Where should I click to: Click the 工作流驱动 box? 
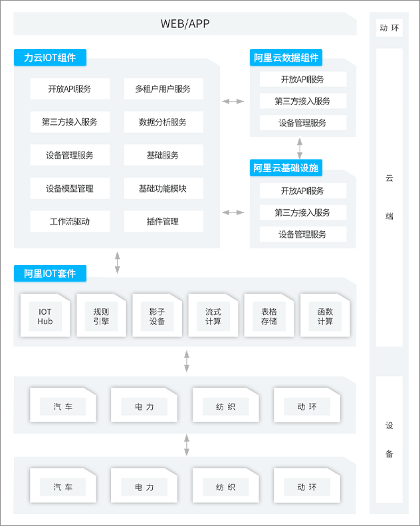click(x=70, y=222)
